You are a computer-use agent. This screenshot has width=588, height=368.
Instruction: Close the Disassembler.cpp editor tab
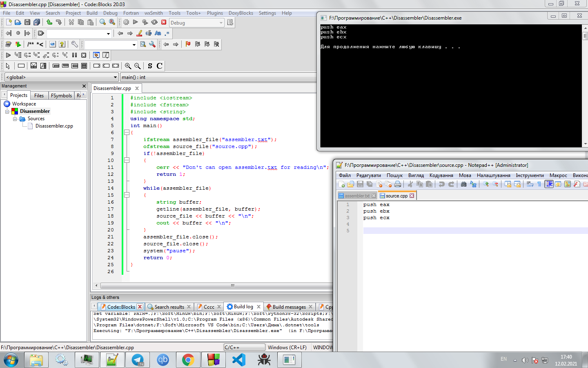(137, 88)
